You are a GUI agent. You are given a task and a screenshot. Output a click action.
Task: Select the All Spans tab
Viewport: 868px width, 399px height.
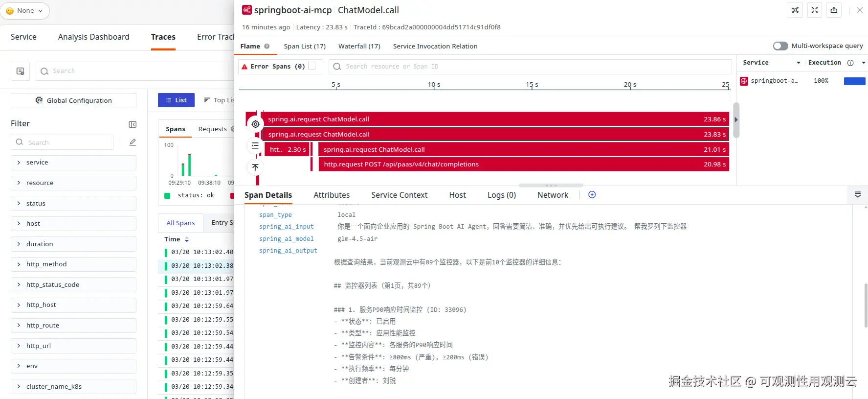180,223
